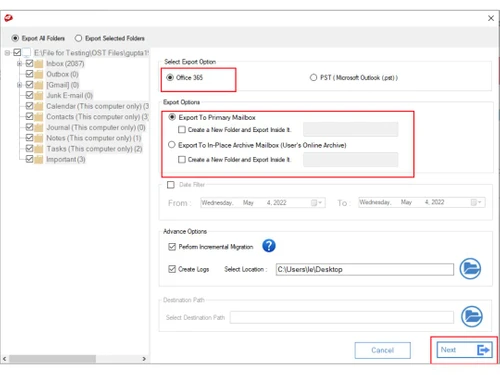Click the Cancel button
Viewport: 500px width, 375px height.
(x=382, y=350)
